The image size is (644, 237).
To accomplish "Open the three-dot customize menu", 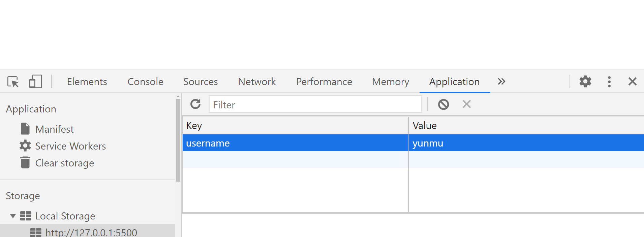I will (x=609, y=82).
